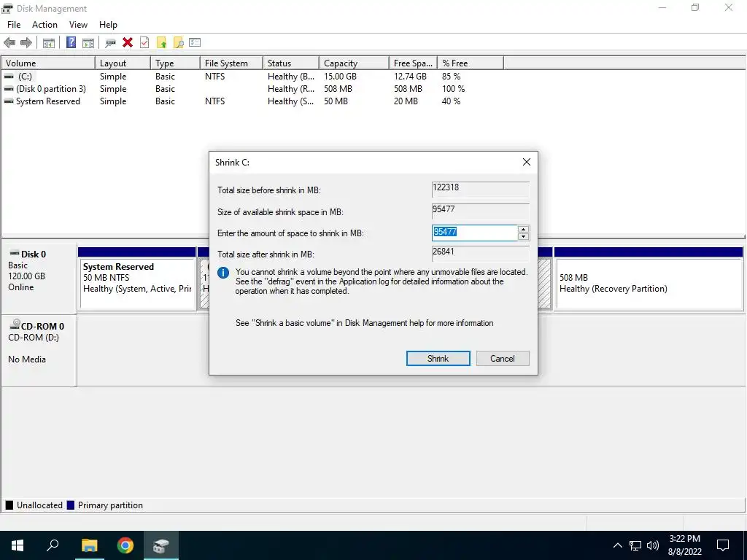Show hidden tray icons chevron
The width and height of the screenshot is (747, 560).
(x=617, y=545)
